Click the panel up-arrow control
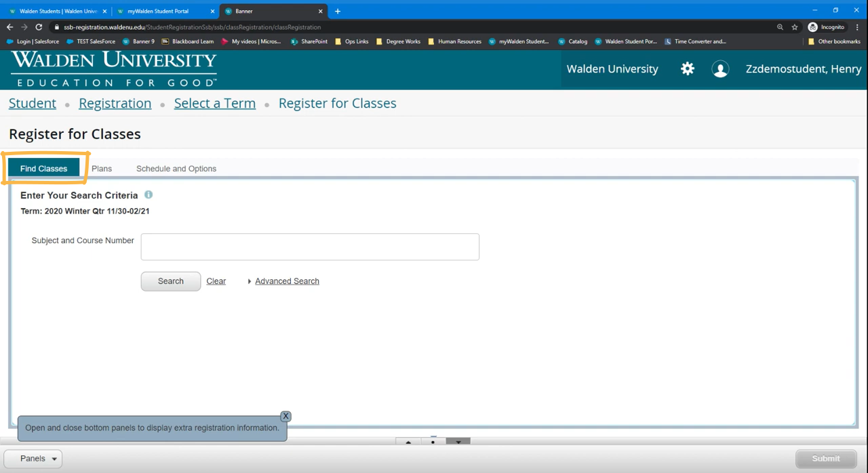Image resolution: width=868 pixels, height=473 pixels. point(408,442)
